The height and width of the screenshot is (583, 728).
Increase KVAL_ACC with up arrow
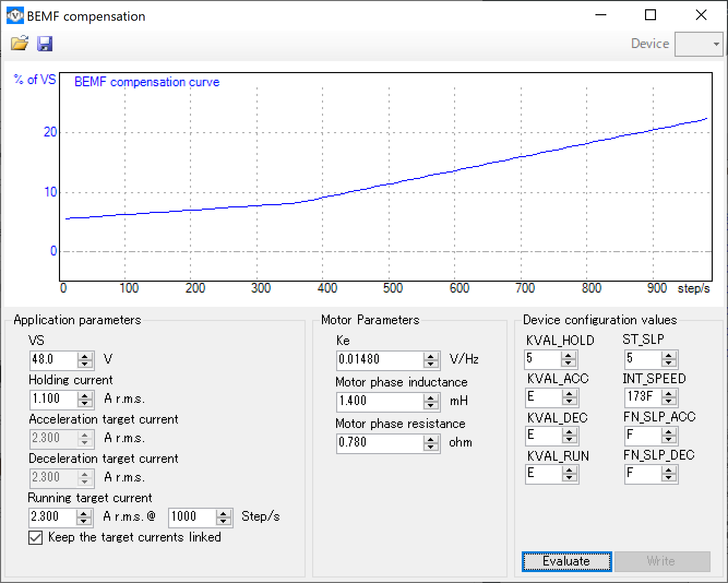[569, 394]
